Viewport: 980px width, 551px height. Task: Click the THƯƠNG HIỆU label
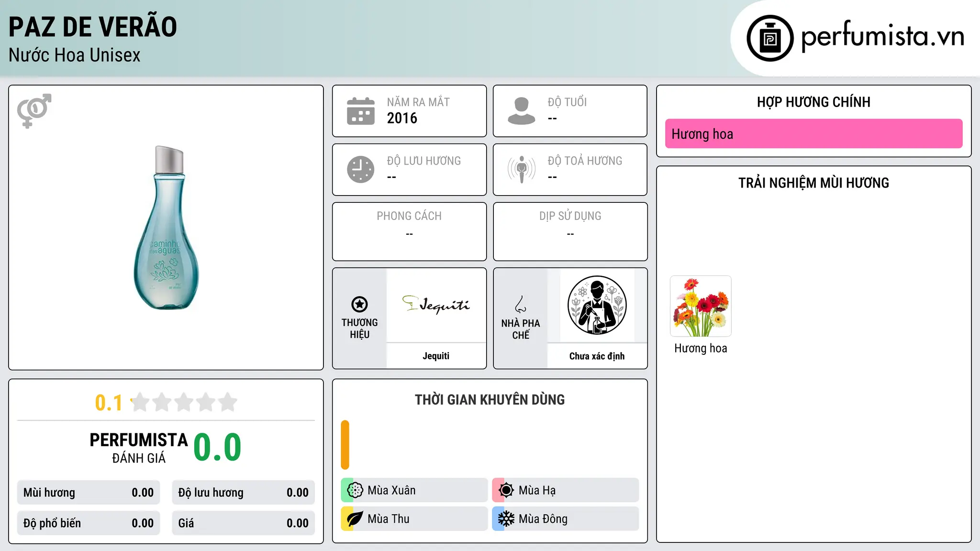[x=359, y=329]
